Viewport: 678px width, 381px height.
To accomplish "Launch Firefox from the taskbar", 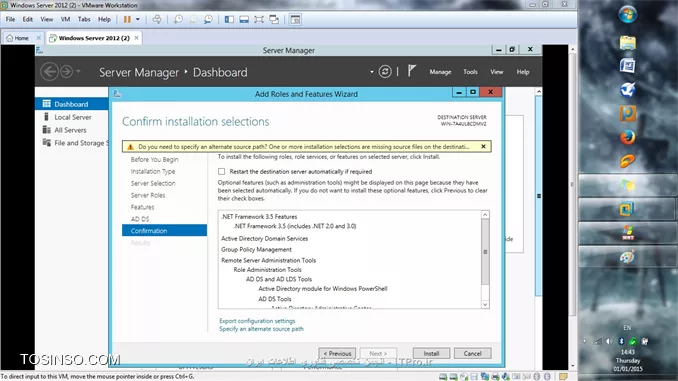I will [627, 138].
